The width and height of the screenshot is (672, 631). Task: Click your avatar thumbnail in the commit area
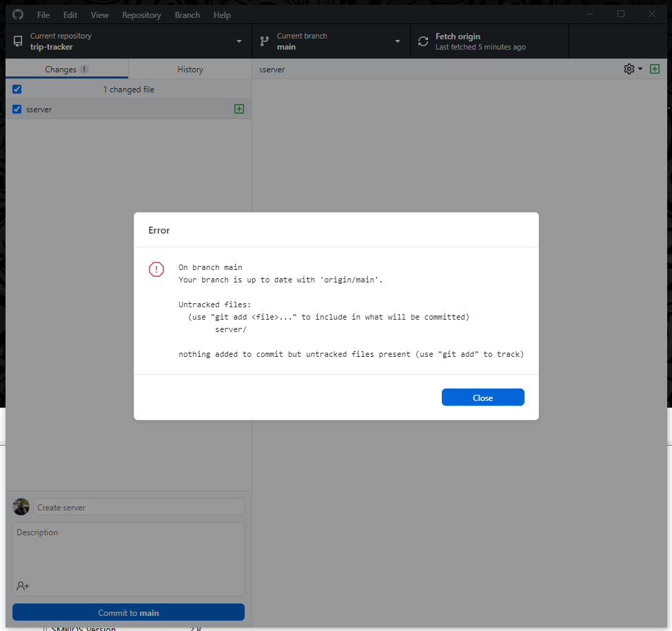coord(21,506)
